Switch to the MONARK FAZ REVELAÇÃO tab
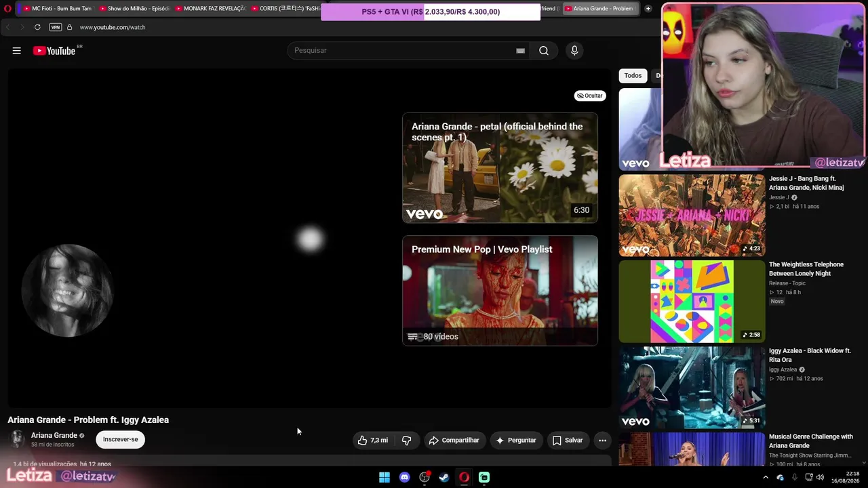This screenshot has height=488, width=868. click(x=210, y=9)
